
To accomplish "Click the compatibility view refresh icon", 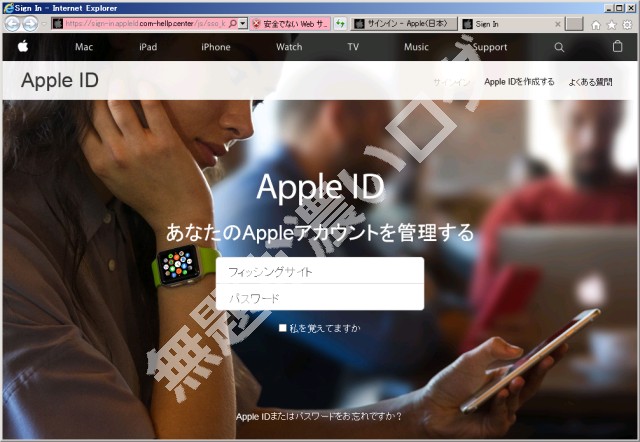I will point(340,24).
